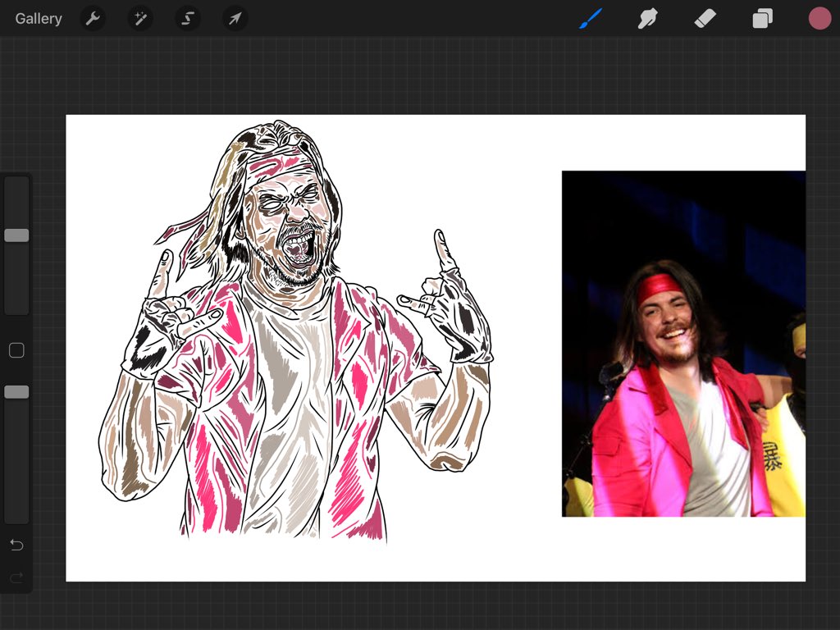840x630 pixels.
Task: Open the Adjustments magic wand menu
Action: click(x=140, y=19)
